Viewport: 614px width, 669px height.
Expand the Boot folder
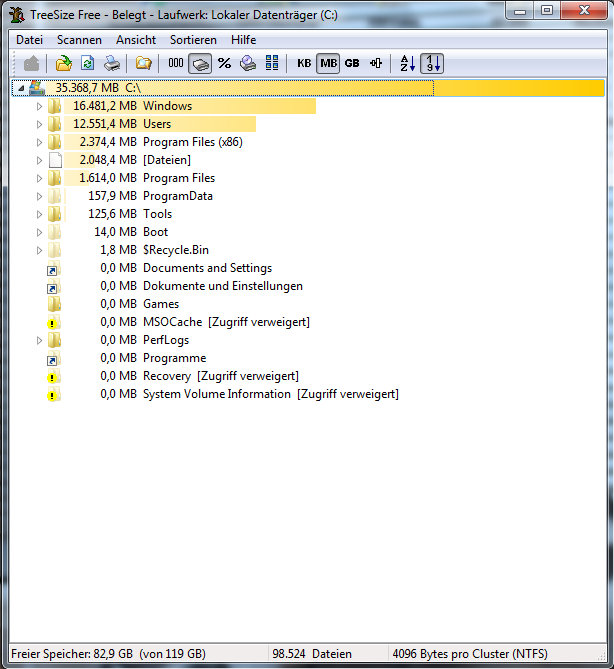[39, 233]
